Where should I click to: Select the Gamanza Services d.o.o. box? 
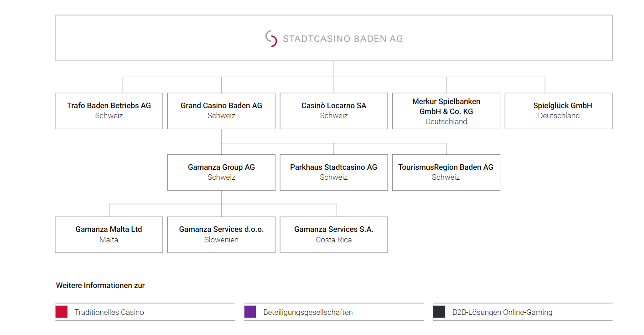tap(221, 235)
